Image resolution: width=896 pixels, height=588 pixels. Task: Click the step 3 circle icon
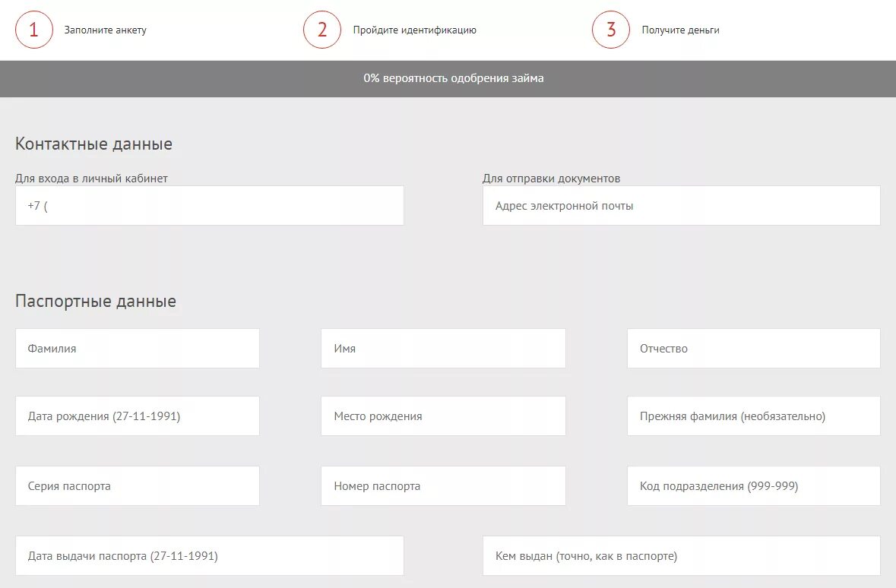(611, 30)
